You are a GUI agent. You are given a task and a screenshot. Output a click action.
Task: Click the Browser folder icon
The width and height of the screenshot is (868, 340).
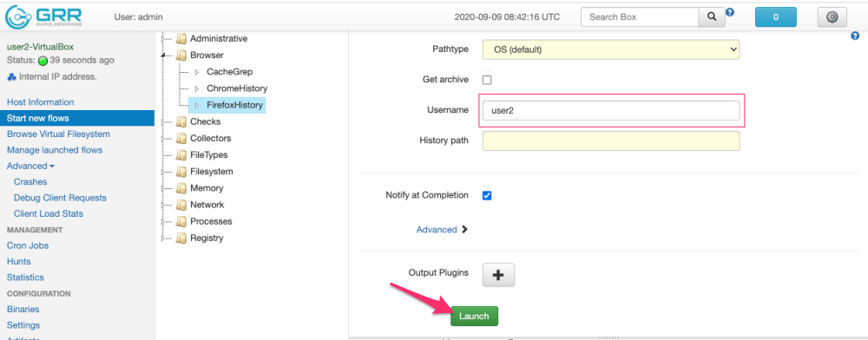pos(181,56)
